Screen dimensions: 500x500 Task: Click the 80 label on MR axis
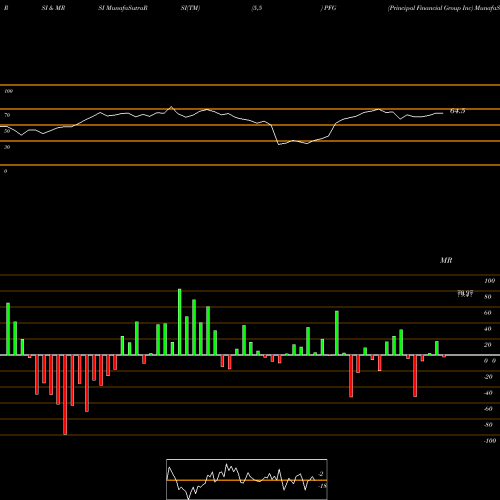[x=488, y=297]
